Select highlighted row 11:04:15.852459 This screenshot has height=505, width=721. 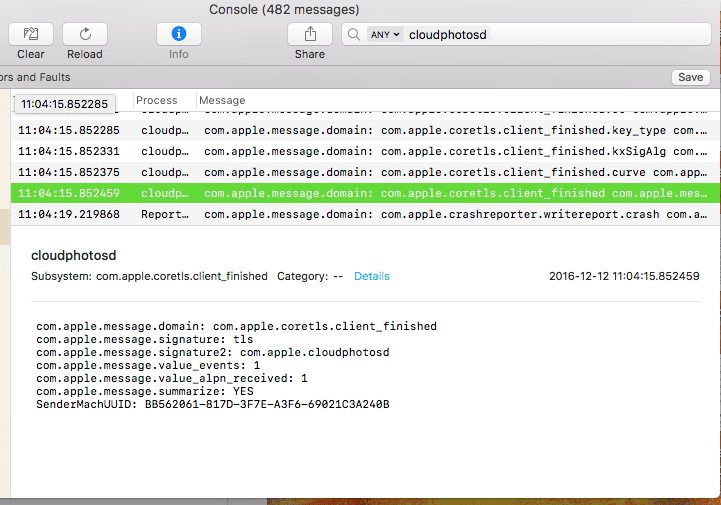[x=365, y=193]
